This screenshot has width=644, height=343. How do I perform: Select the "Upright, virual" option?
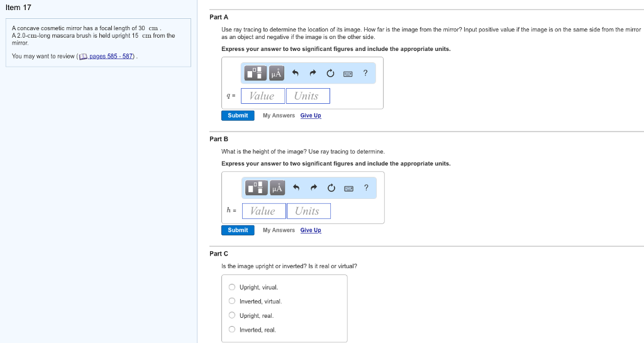pyautogui.click(x=232, y=288)
